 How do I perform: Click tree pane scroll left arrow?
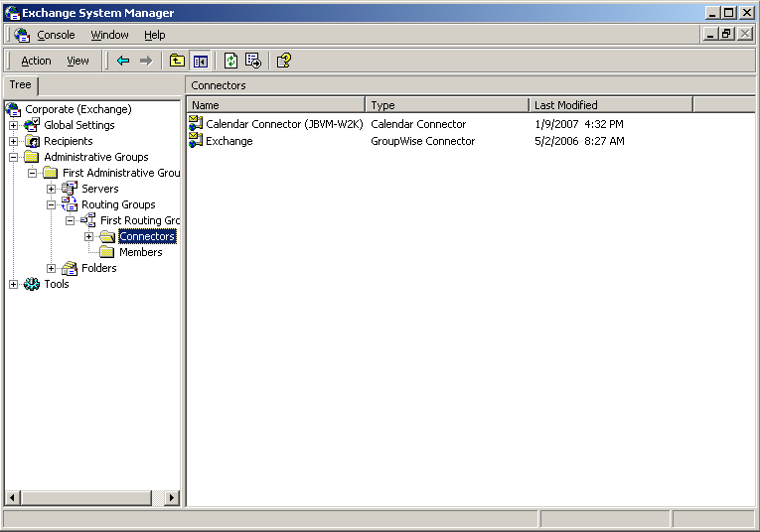click(13, 497)
